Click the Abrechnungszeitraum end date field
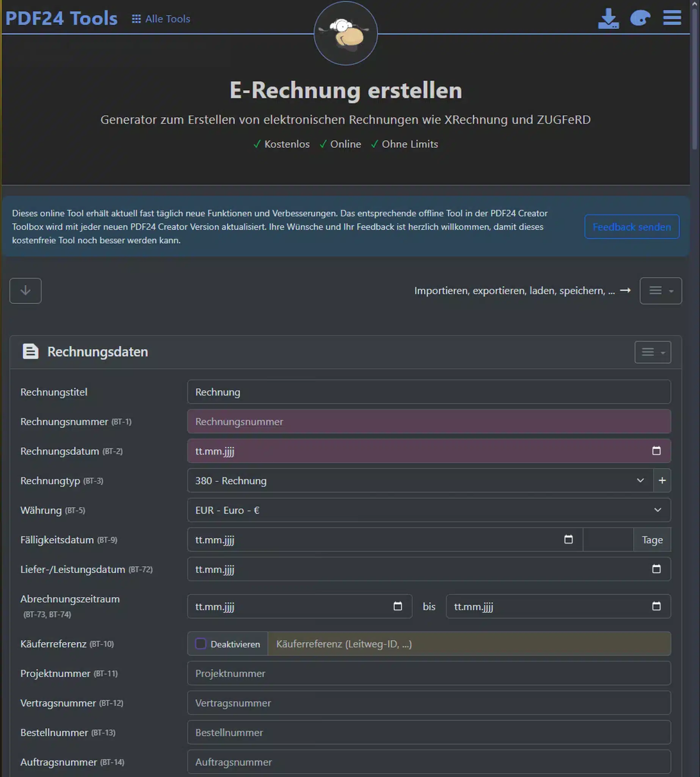 click(x=558, y=606)
